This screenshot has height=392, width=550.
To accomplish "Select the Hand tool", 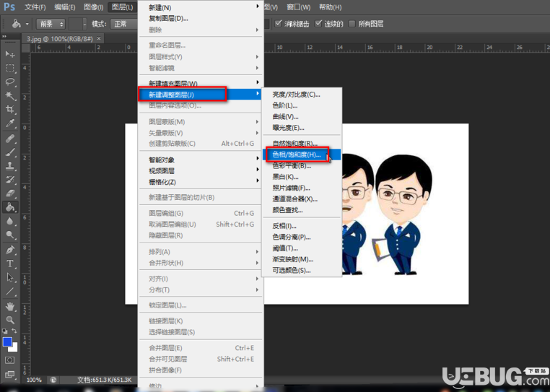I will pos(10,307).
